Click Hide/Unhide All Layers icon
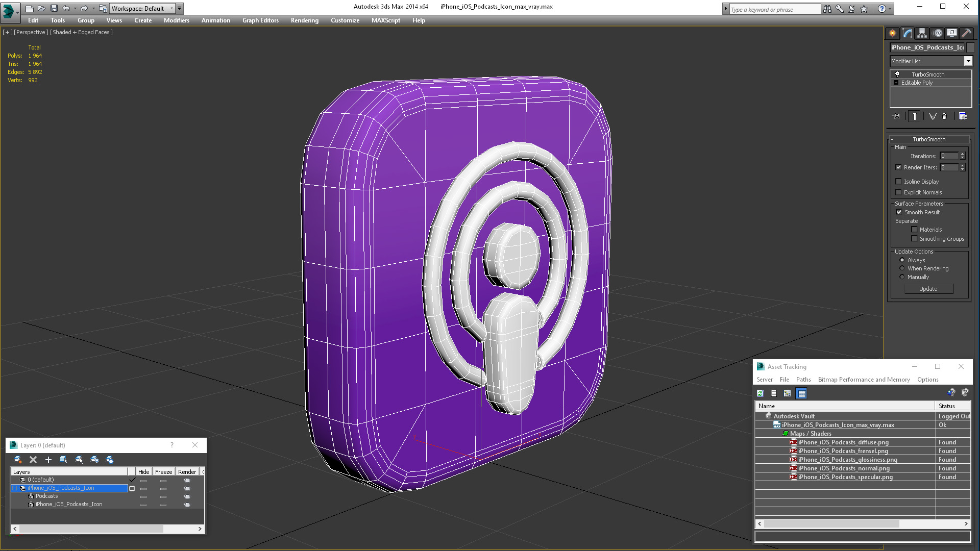Viewport: 980px width, 551px height. [94, 460]
